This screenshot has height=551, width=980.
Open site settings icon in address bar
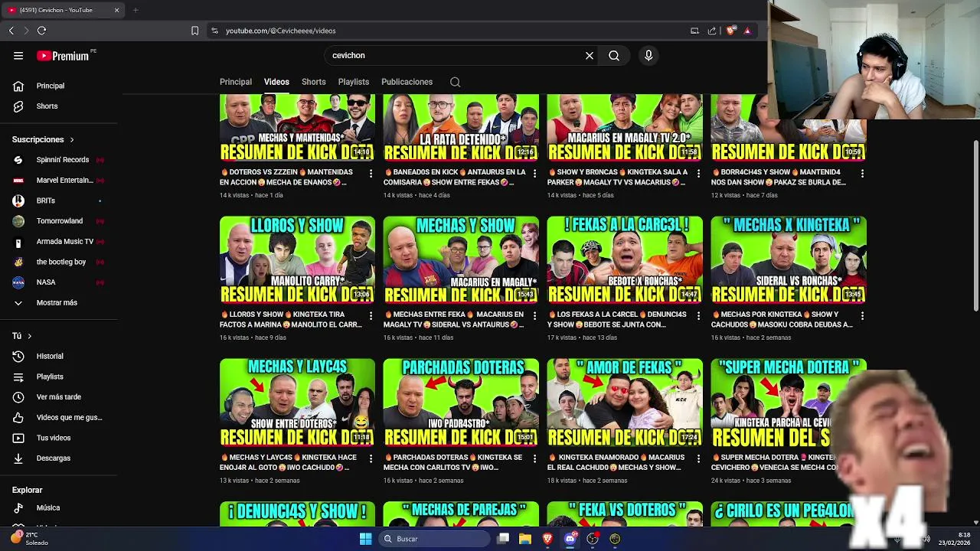214,31
